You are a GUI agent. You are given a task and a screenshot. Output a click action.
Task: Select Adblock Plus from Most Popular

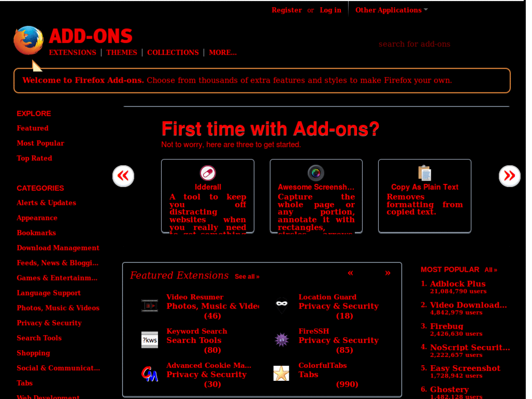tap(457, 284)
